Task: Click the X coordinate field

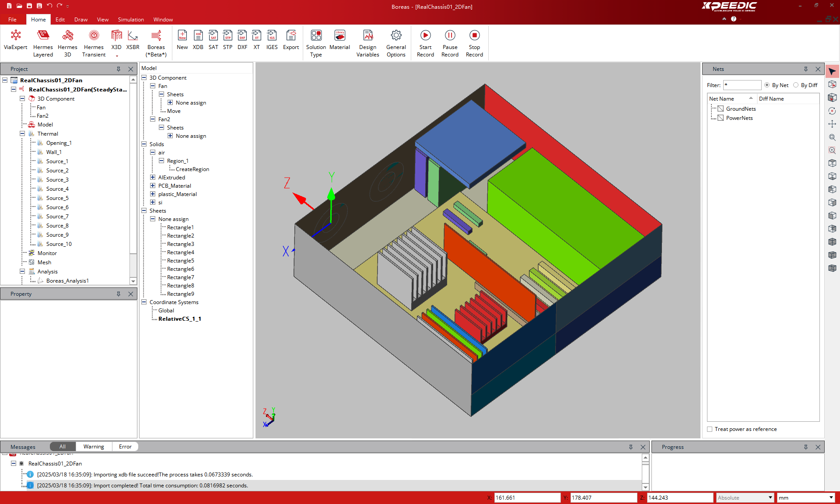Action: click(x=527, y=497)
